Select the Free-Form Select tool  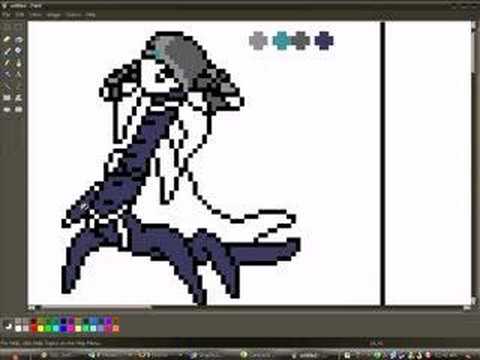click(7, 27)
